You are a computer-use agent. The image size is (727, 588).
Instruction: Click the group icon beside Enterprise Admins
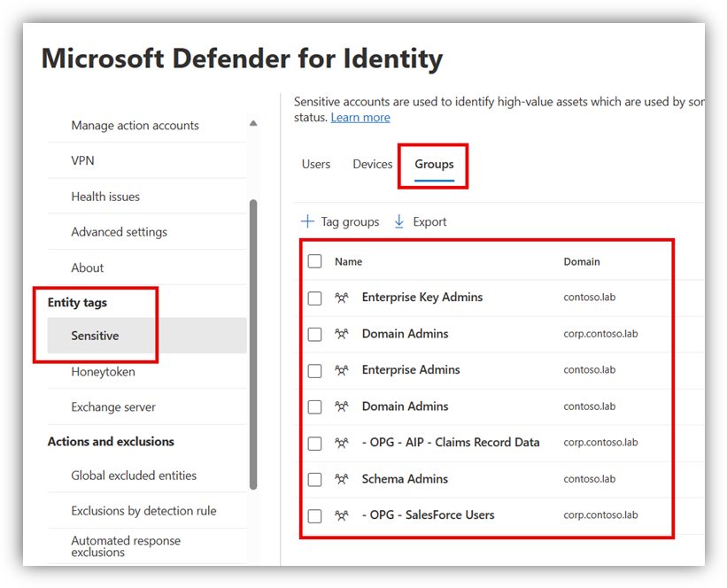pos(342,370)
